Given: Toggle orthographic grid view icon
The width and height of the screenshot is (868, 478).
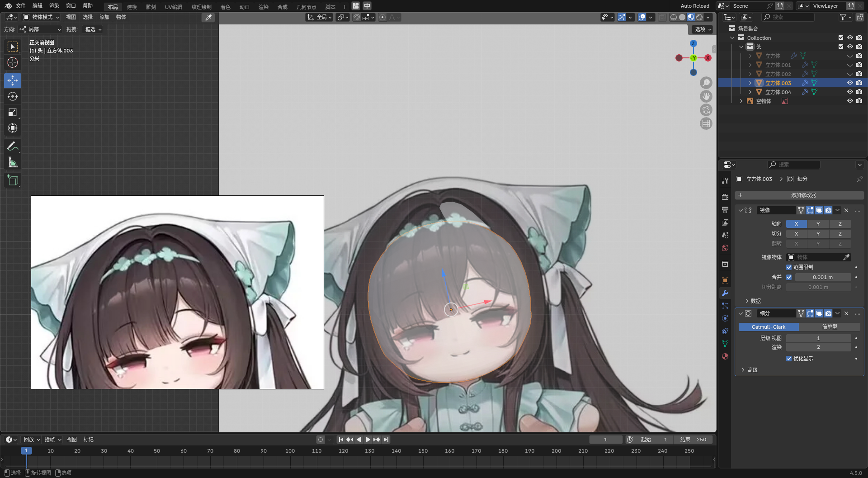Looking at the screenshot, I should pyautogui.click(x=706, y=123).
